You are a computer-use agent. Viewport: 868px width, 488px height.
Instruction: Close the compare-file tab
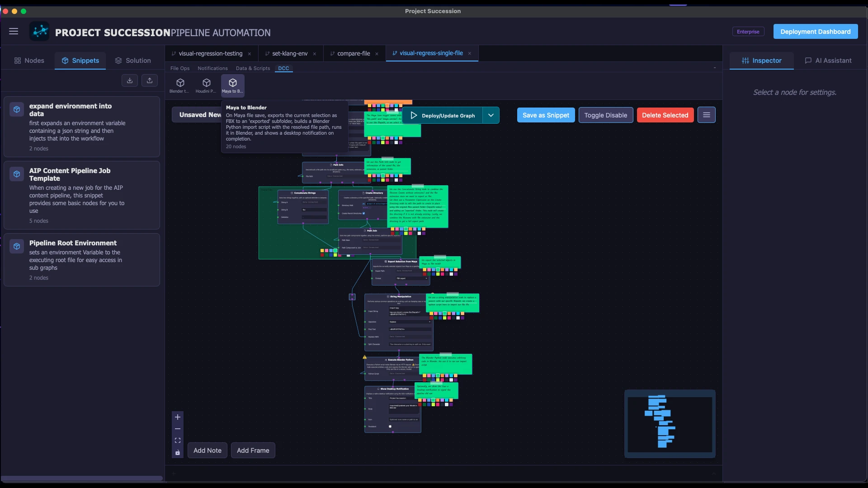pyautogui.click(x=377, y=54)
